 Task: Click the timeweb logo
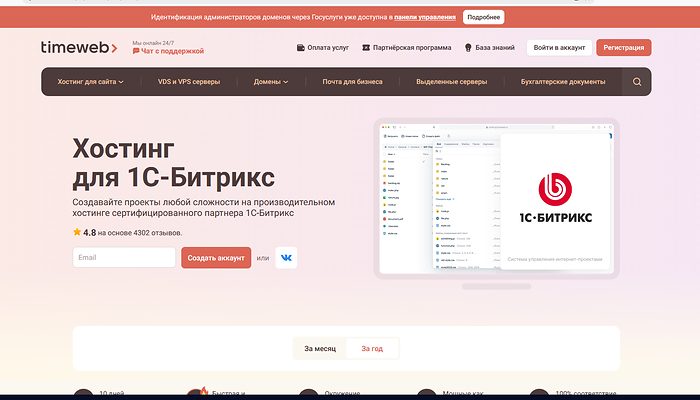click(79, 47)
